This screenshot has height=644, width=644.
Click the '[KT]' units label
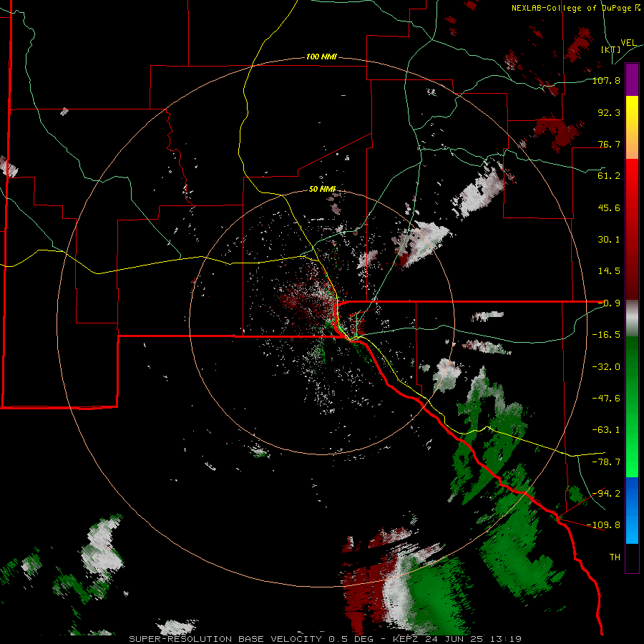611,49
